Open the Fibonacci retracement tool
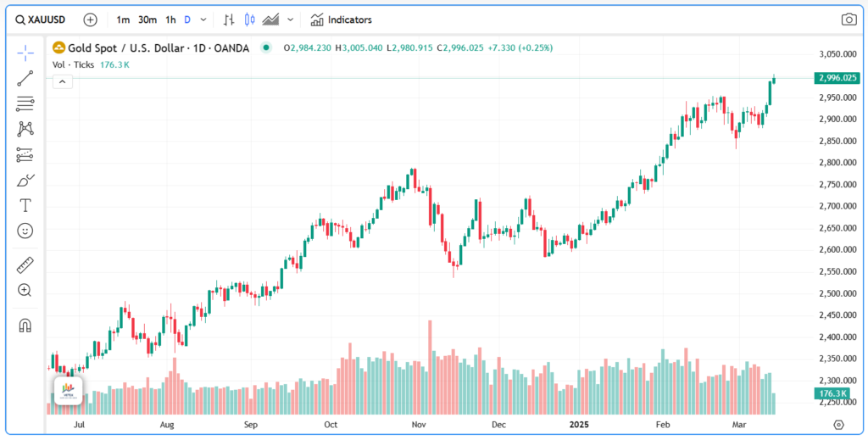This screenshot has width=868, height=440. (25, 104)
